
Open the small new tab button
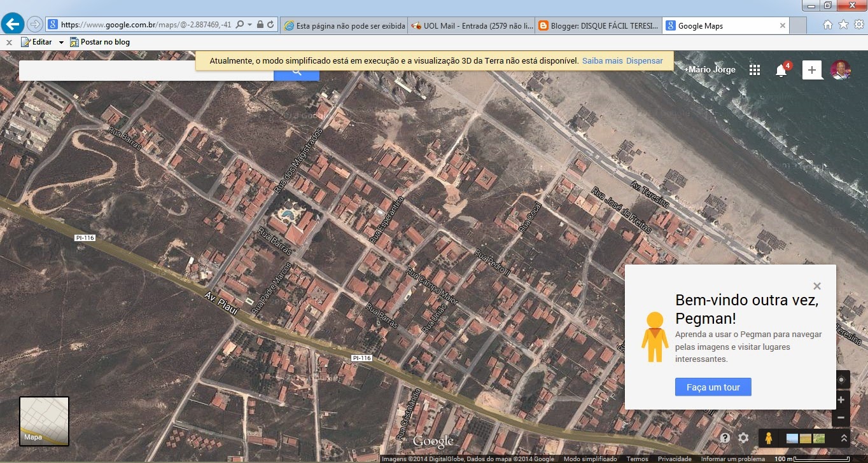coord(799,26)
